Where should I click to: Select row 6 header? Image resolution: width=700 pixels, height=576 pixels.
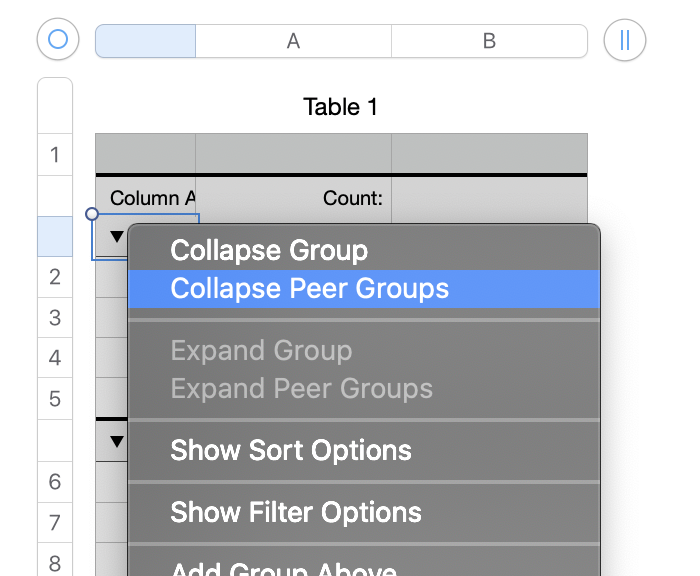tap(55, 482)
